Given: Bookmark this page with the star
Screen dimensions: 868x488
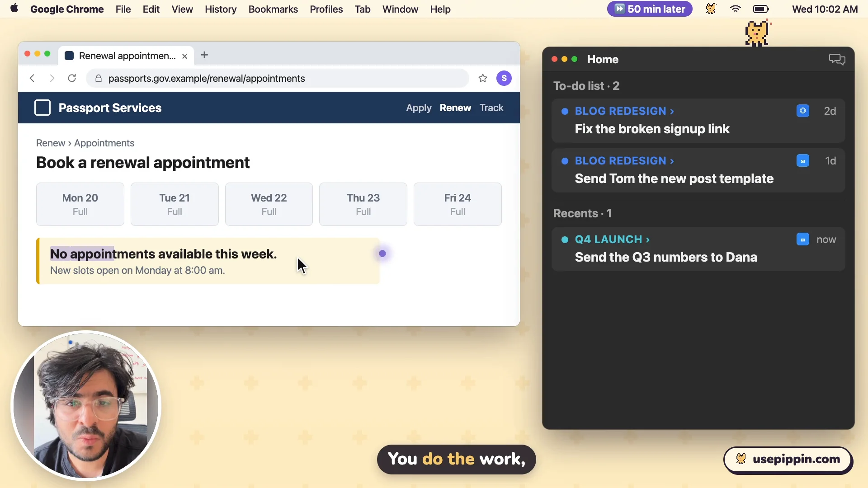Looking at the screenshot, I should 483,78.
